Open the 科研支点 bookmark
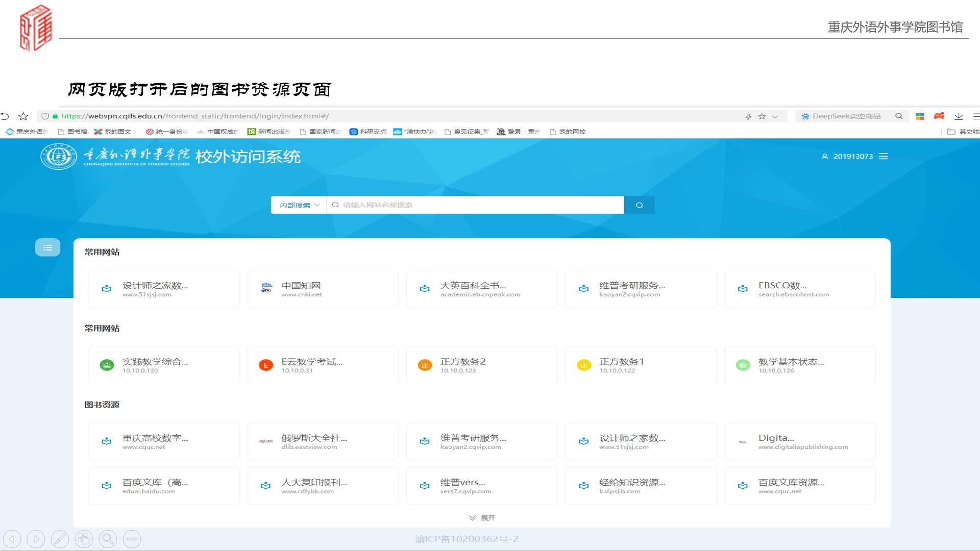 pyautogui.click(x=368, y=132)
